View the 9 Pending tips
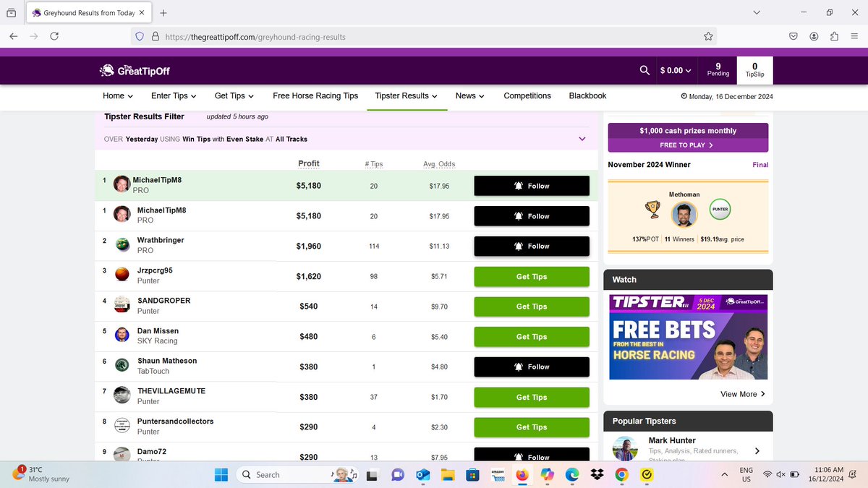This screenshot has height=488, width=868. [x=718, y=70]
